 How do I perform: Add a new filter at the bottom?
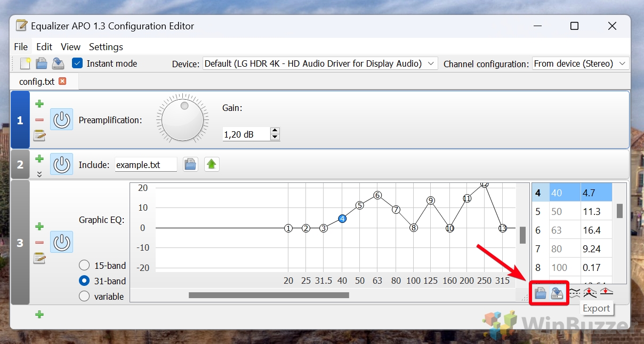[x=39, y=315]
